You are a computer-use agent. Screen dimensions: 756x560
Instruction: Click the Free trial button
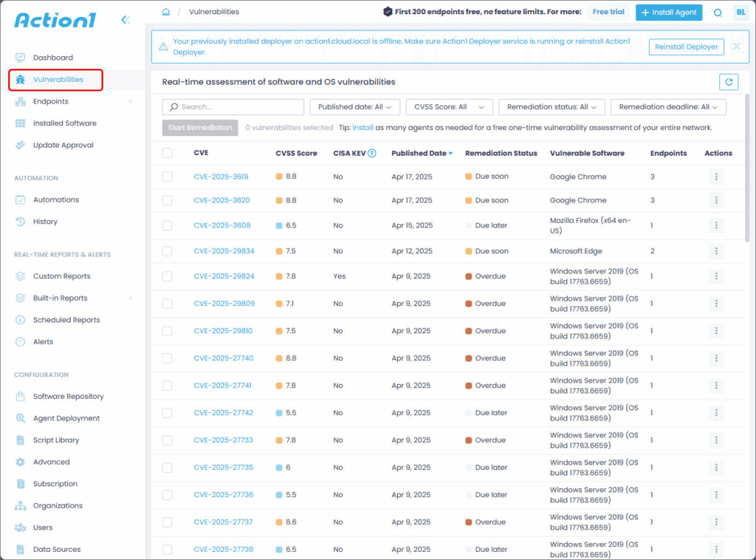(608, 12)
